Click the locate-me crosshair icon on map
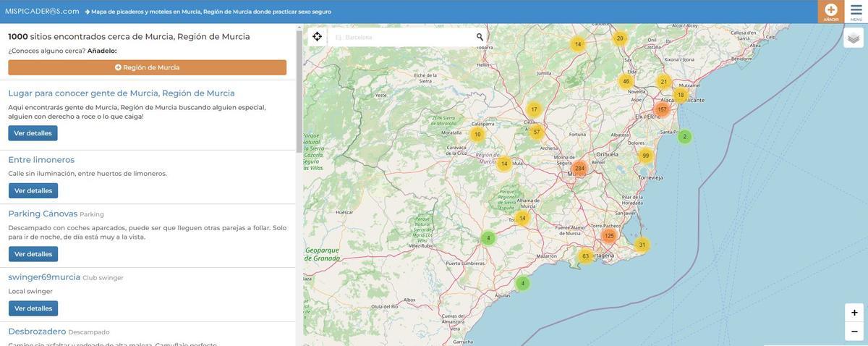The image size is (868, 346). (x=317, y=37)
